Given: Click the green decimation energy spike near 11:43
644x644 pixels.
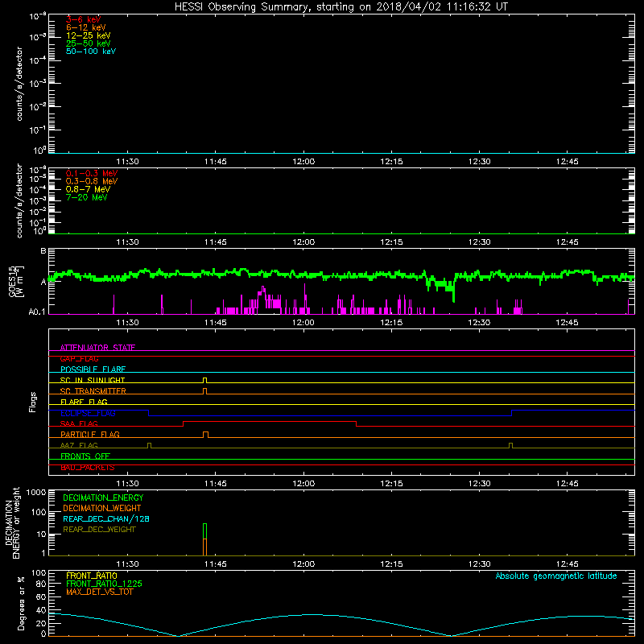Looking at the screenshot, I should [205, 530].
